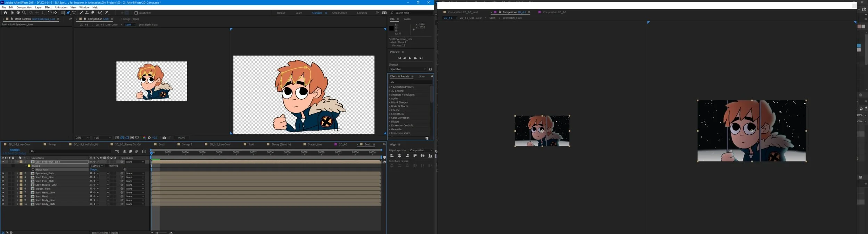Viewport: 868px width, 234px height.
Task: Select the Type text tool
Action: point(74,12)
